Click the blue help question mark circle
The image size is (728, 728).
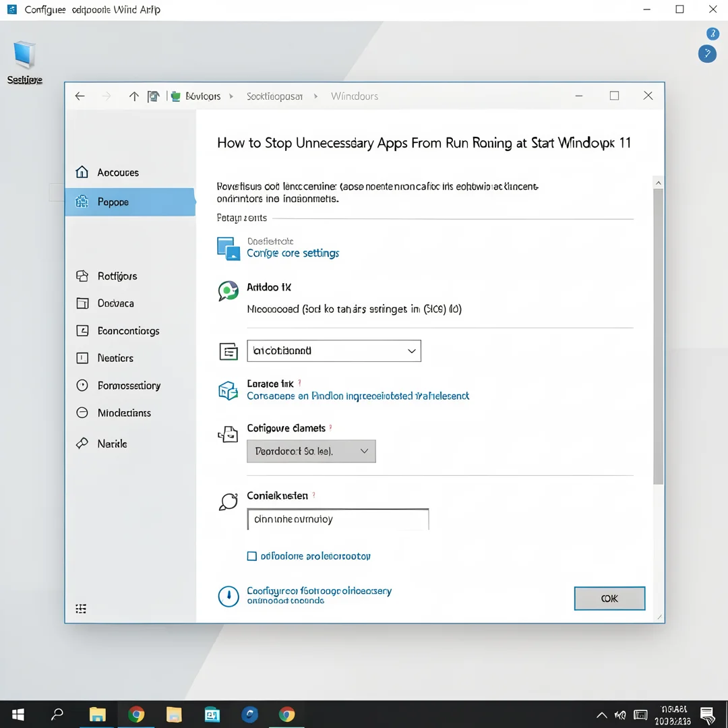[707, 54]
